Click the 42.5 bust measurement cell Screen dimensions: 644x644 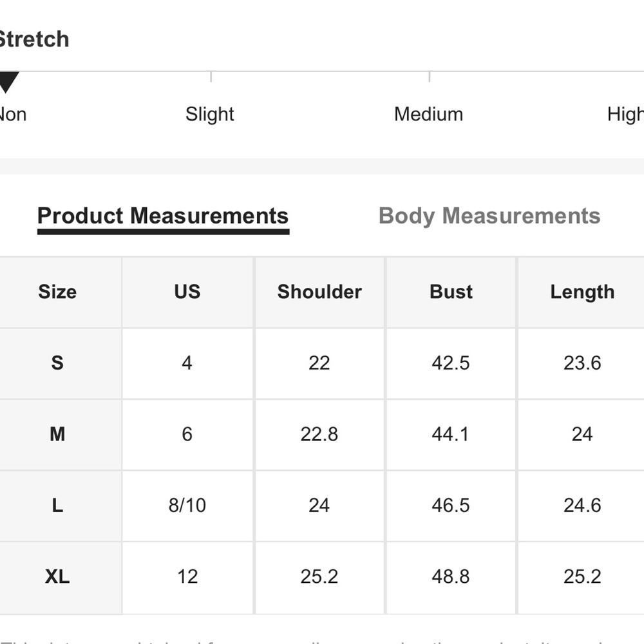pyautogui.click(x=451, y=363)
